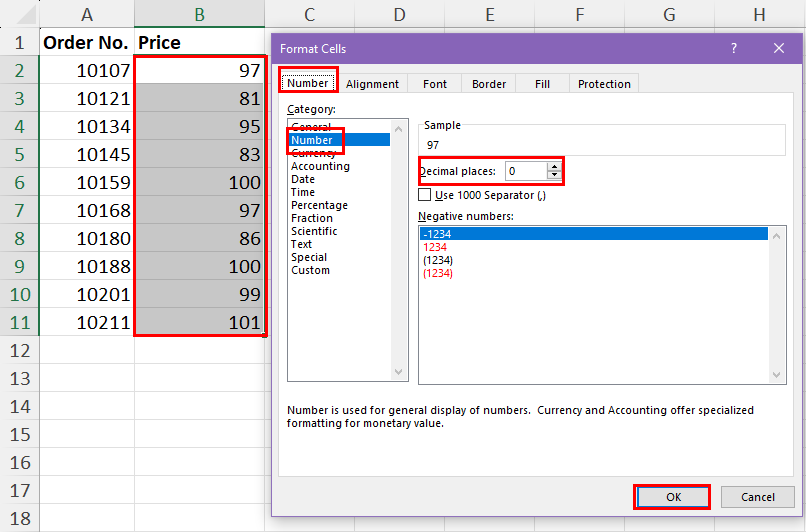Select row 15 header

(20, 434)
